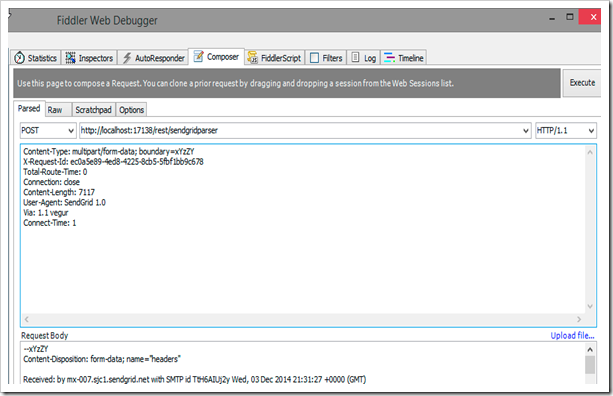Expand the request URL history dropdown

click(x=526, y=131)
